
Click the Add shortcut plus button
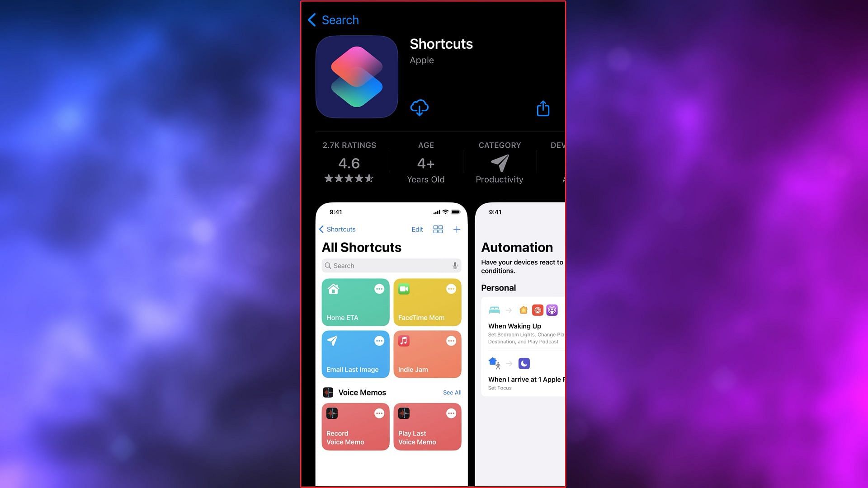(457, 230)
